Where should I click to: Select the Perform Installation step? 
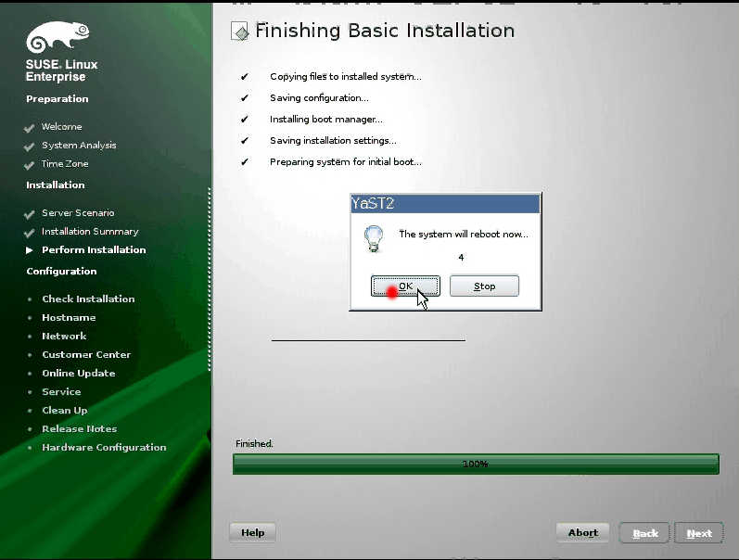pyautogui.click(x=94, y=249)
